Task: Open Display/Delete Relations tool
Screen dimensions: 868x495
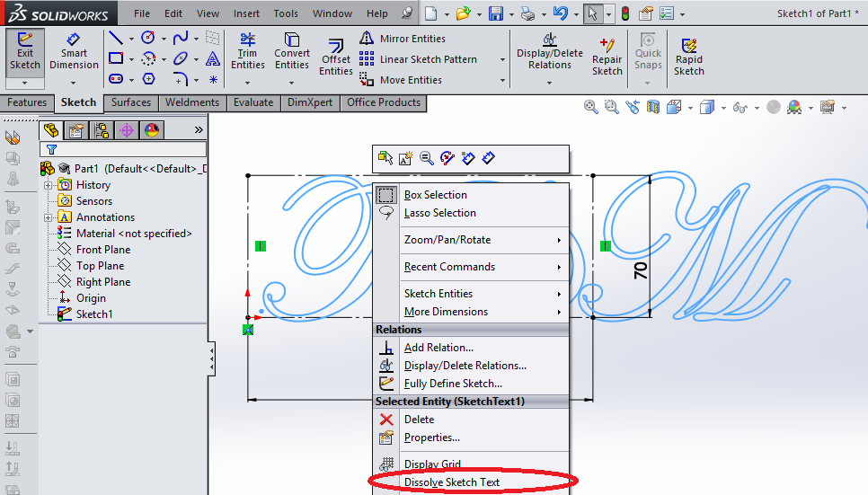Action: (550, 51)
